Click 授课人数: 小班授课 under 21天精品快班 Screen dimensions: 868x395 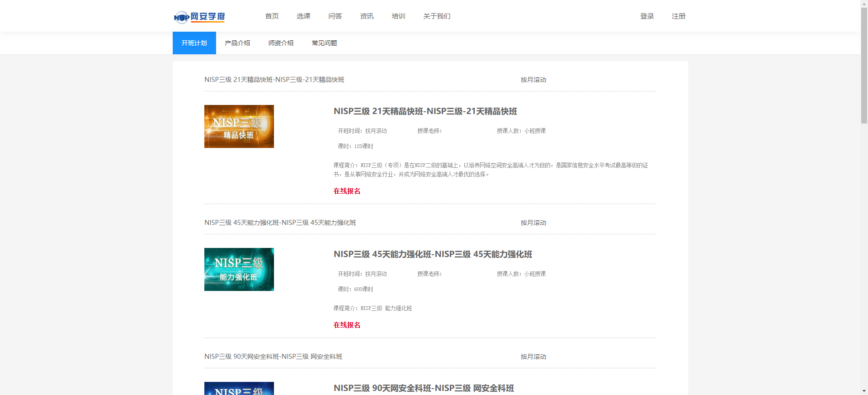point(521,131)
